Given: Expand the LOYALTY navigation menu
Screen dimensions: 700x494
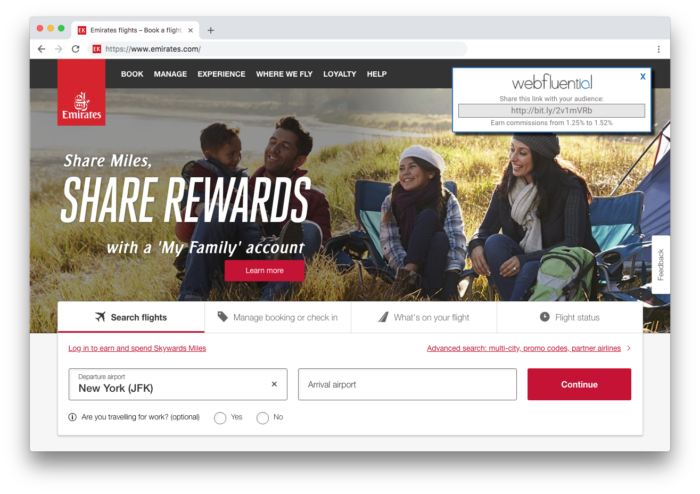Looking at the screenshot, I should tap(340, 74).
